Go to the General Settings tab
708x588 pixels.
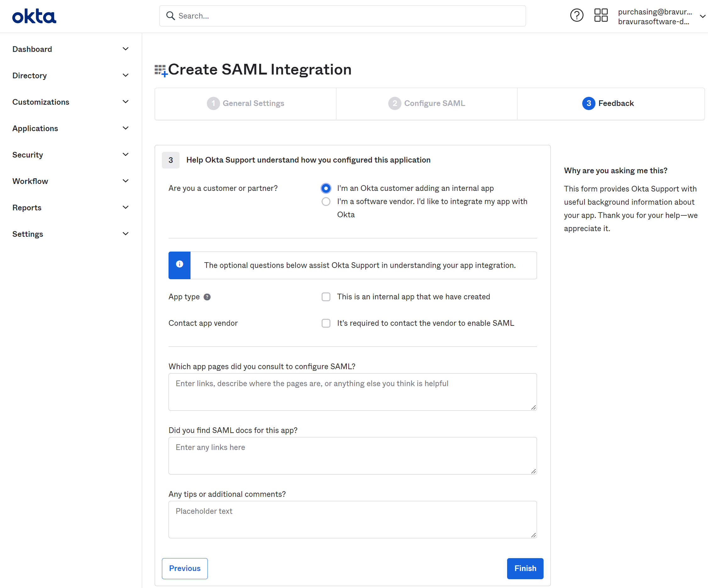[x=246, y=103]
